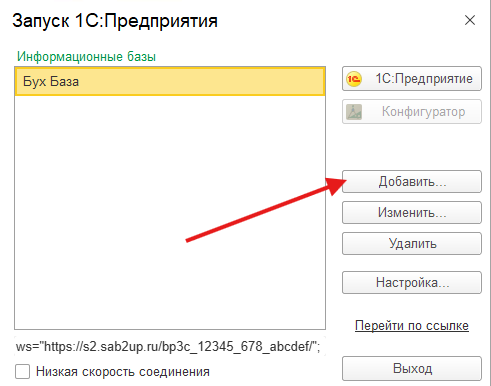Open Изменить... to edit the base
491x386 pixels.
(x=412, y=212)
